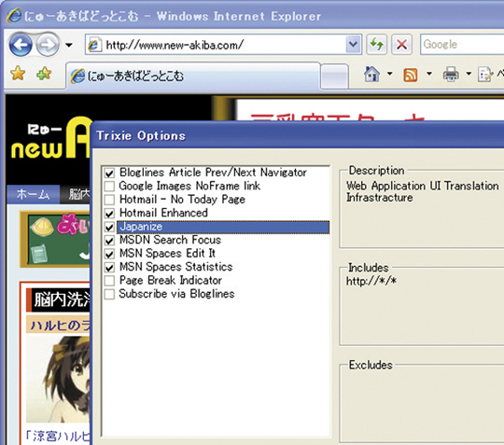Uncheck the MSN Spaces Statistics checkbox

click(x=109, y=268)
